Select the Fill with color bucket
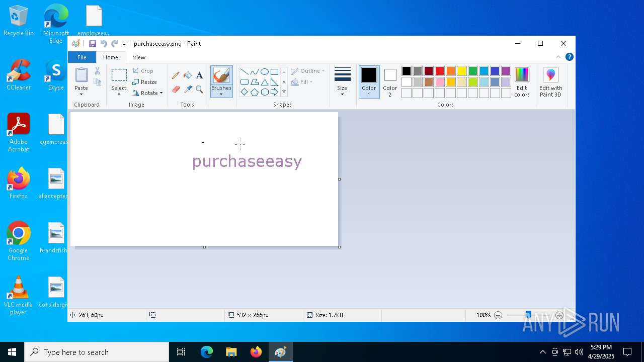 pos(188,75)
